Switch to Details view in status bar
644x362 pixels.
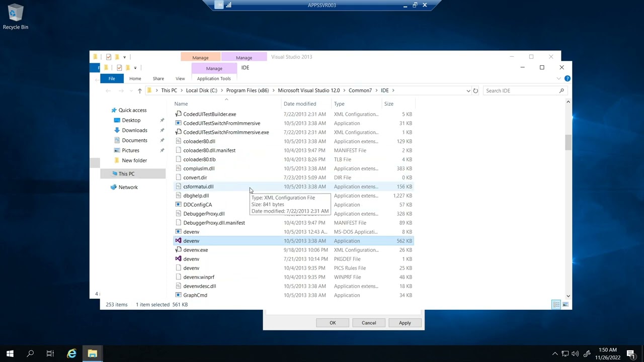click(x=556, y=305)
